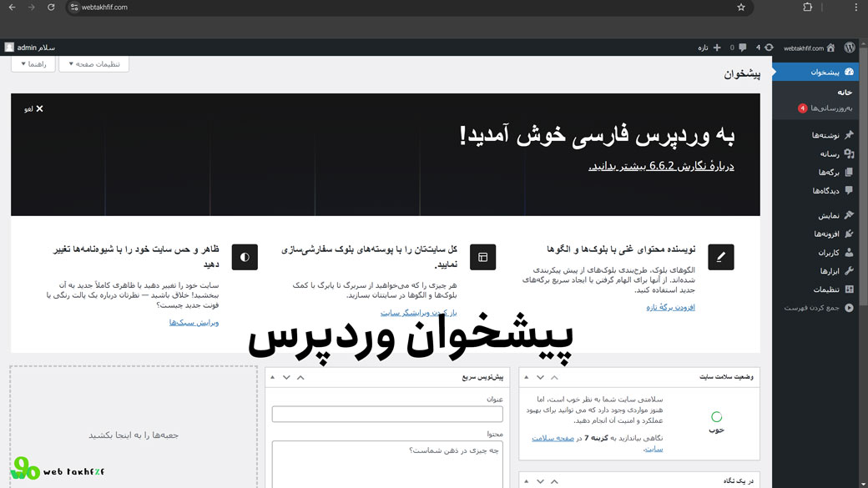
Task: Open the پیشخوان dashboard menu item
Action: click(817, 72)
